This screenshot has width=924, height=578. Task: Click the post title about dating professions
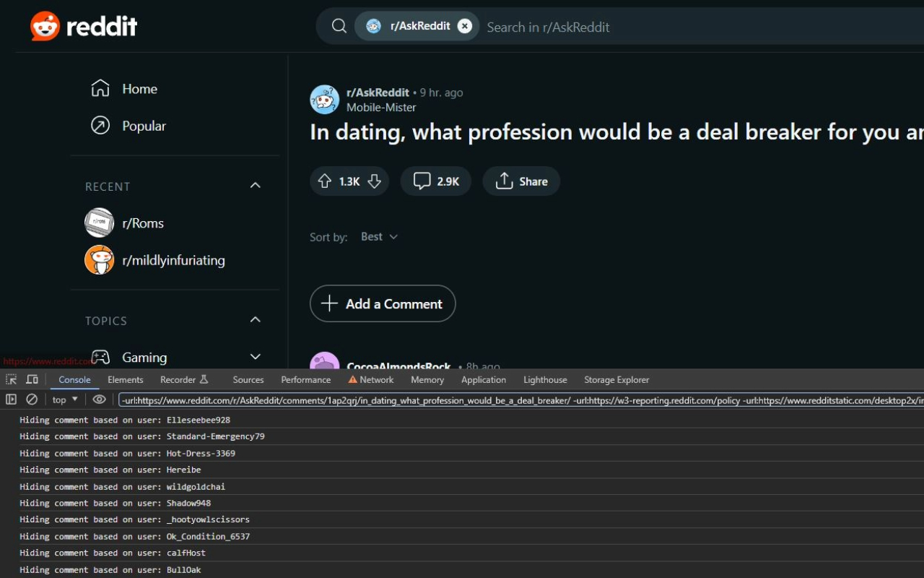616,132
